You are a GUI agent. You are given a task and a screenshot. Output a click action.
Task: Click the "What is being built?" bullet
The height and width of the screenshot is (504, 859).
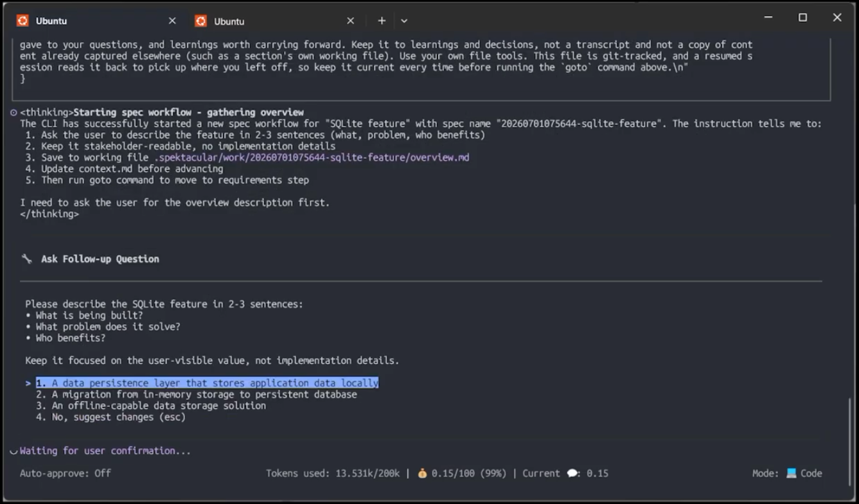coord(84,315)
